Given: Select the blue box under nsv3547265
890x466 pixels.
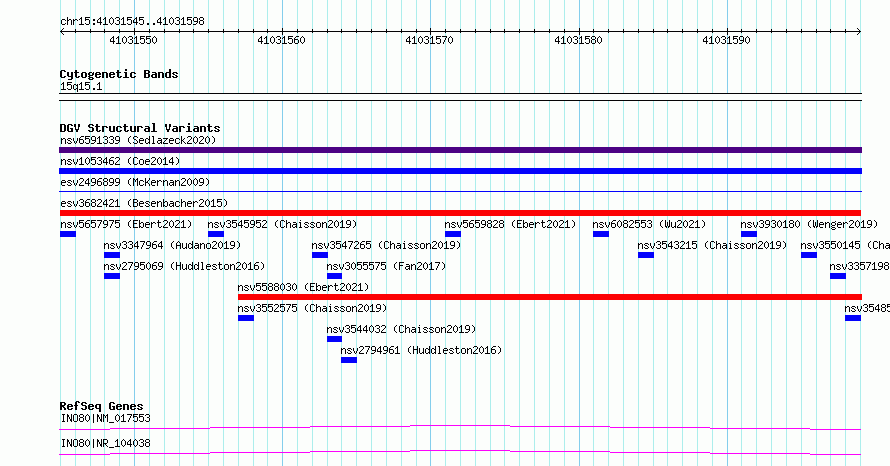Looking at the screenshot, I should pyautogui.click(x=320, y=255).
